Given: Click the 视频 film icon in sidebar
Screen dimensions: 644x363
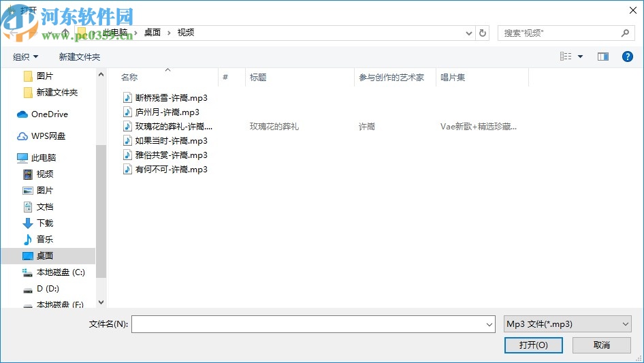Looking at the screenshot, I should click(x=27, y=174).
